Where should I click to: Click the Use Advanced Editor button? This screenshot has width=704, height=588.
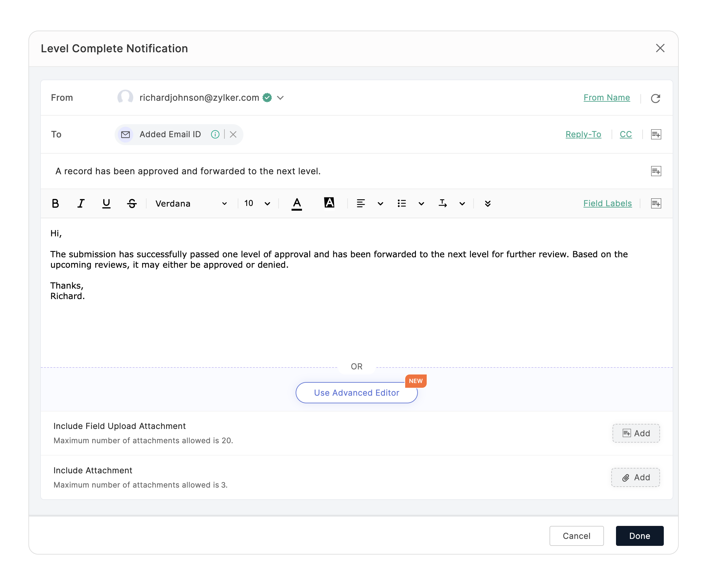pyautogui.click(x=356, y=393)
